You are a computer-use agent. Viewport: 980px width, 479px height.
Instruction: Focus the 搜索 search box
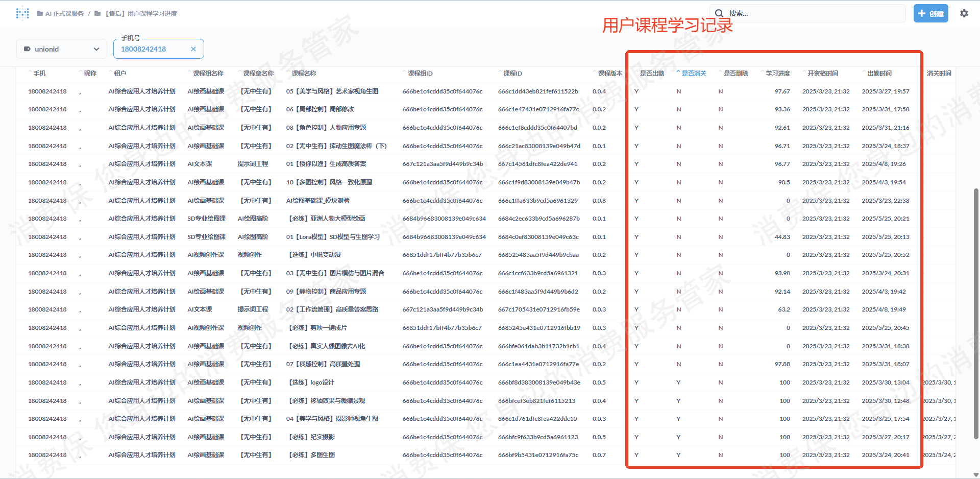tap(812, 13)
